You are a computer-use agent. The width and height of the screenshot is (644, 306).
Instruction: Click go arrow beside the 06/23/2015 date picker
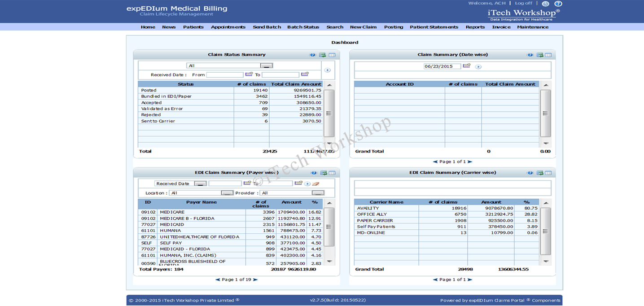click(478, 67)
